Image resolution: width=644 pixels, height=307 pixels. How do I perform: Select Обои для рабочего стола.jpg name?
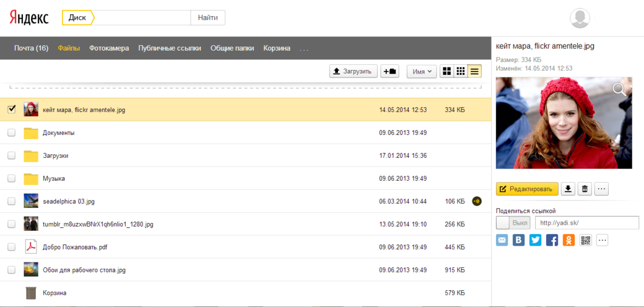pos(84,270)
